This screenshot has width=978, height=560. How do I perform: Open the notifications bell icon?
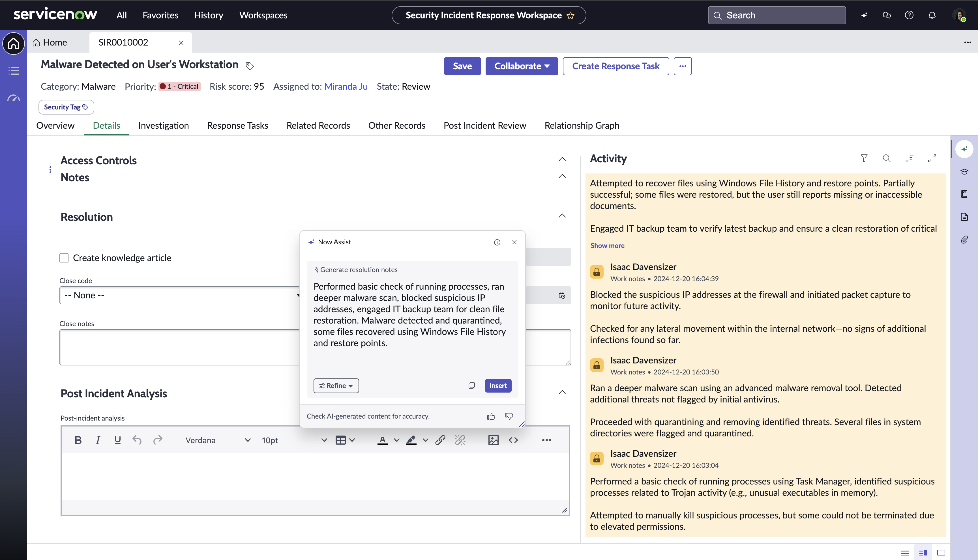[x=932, y=15]
